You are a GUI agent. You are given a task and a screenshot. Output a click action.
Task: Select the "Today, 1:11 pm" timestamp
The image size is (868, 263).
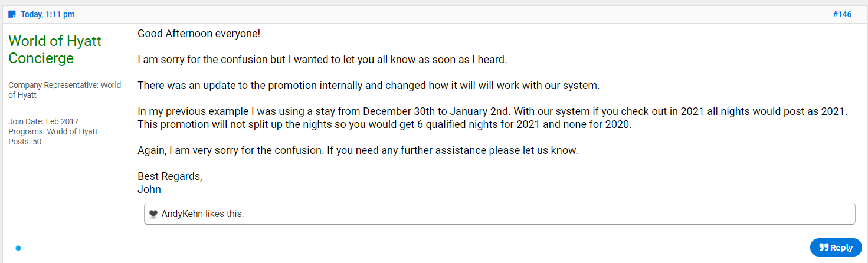48,14
